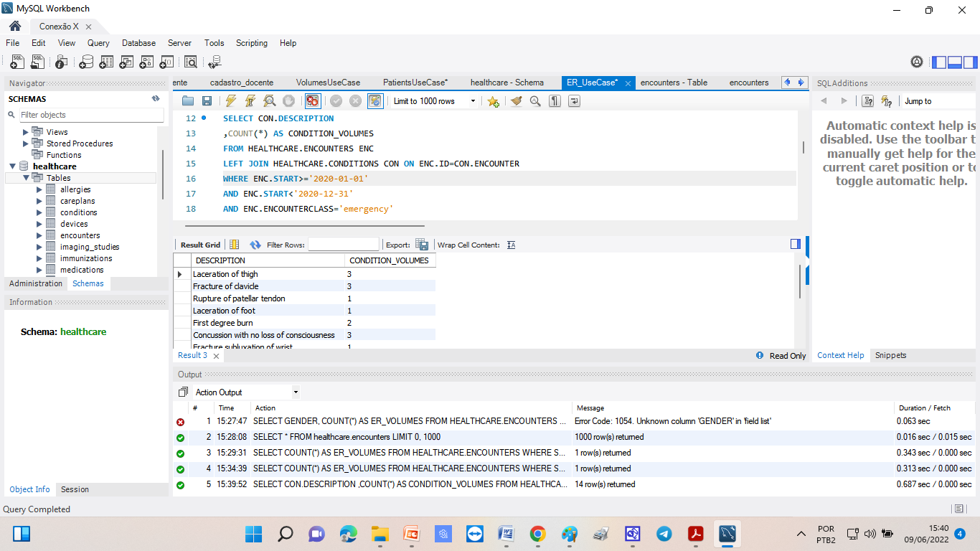Click the rollback transaction icon
980x551 pixels.
click(x=354, y=101)
